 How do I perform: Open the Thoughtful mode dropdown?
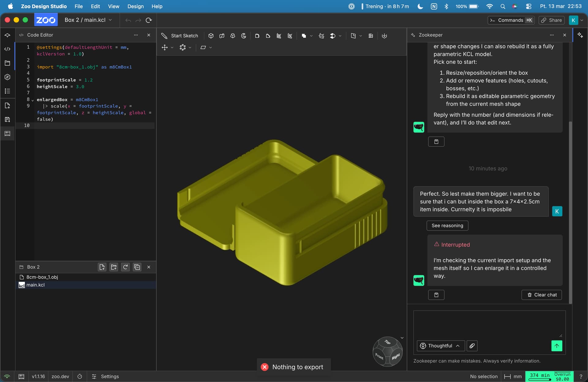tap(440, 346)
